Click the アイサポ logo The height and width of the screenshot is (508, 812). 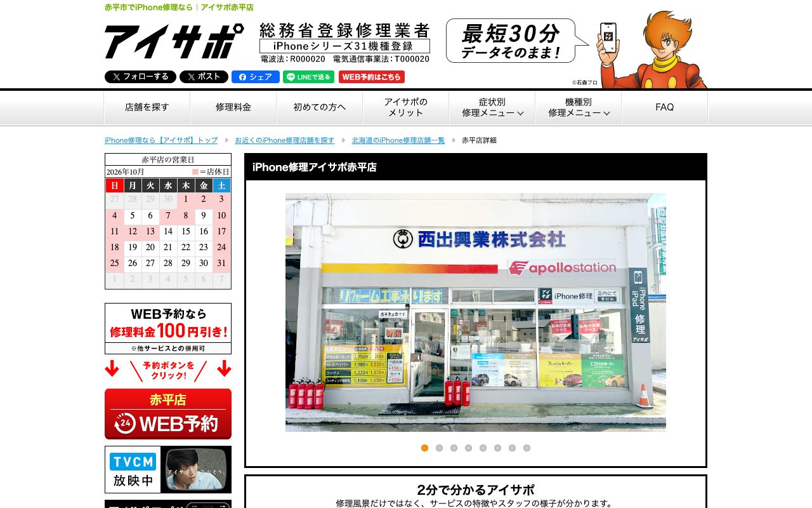point(174,41)
